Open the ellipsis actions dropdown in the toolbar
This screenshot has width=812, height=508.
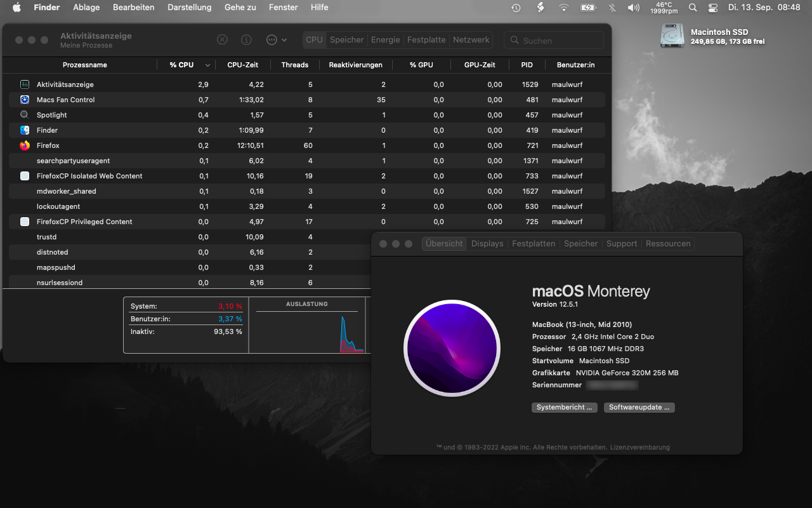pyautogui.click(x=277, y=39)
